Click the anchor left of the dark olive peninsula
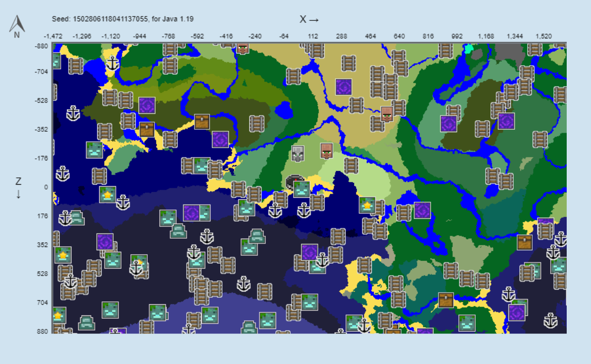Viewport: 591px width, 364px height. click(73, 114)
